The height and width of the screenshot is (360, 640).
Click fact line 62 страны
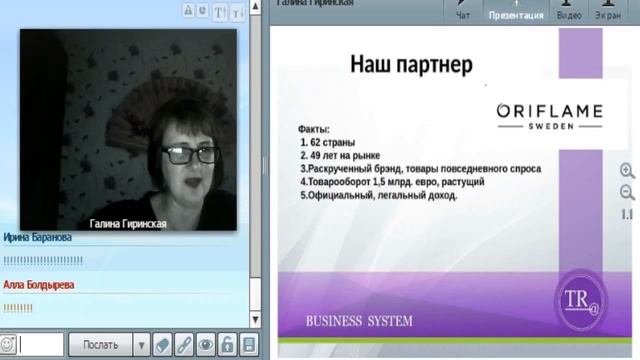pyautogui.click(x=328, y=142)
